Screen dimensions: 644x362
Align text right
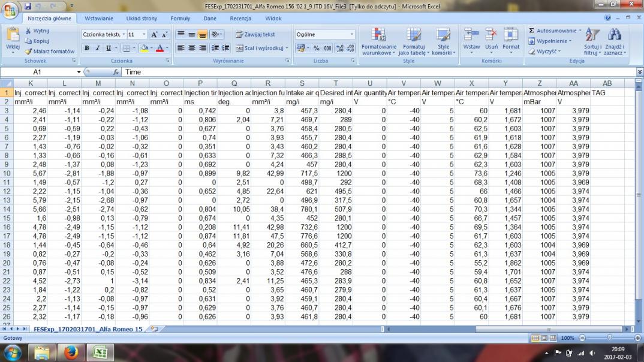(203, 48)
